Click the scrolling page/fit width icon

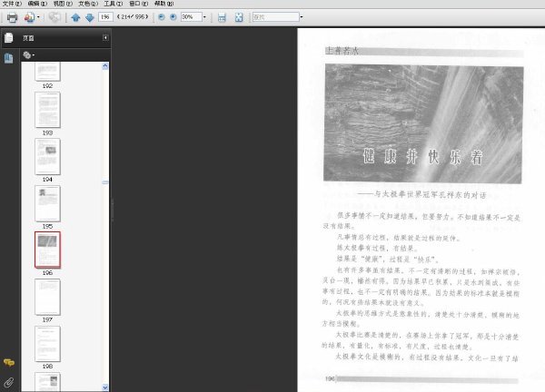click(222, 17)
